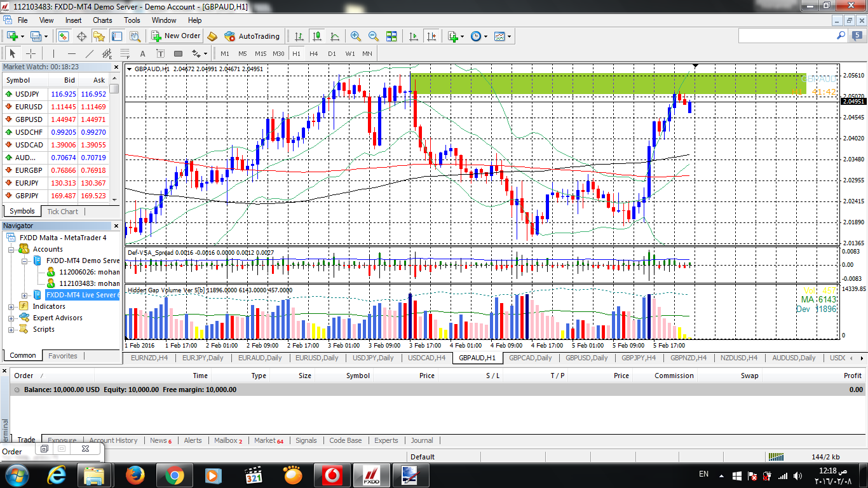Viewport: 868px width, 488px height.
Task: Switch chart to M1 timeframe
Action: pos(225,53)
